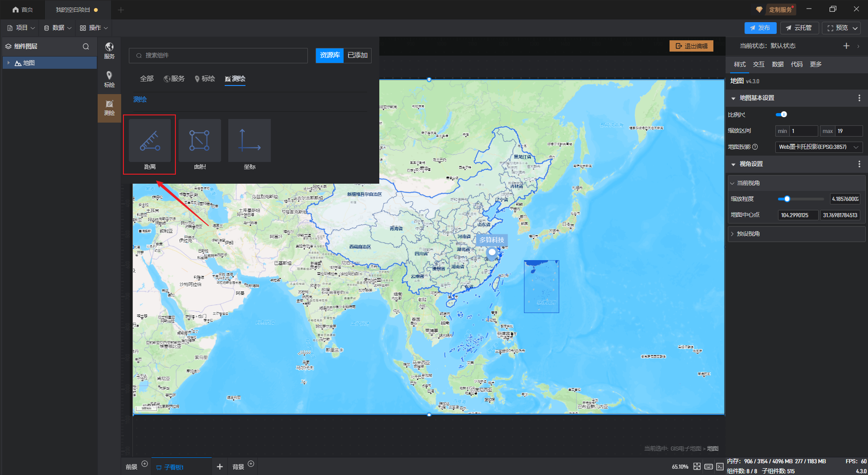Click the map center longitude field 104.2990125
868x475 pixels.
pyautogui.click(x=798, y=215)
